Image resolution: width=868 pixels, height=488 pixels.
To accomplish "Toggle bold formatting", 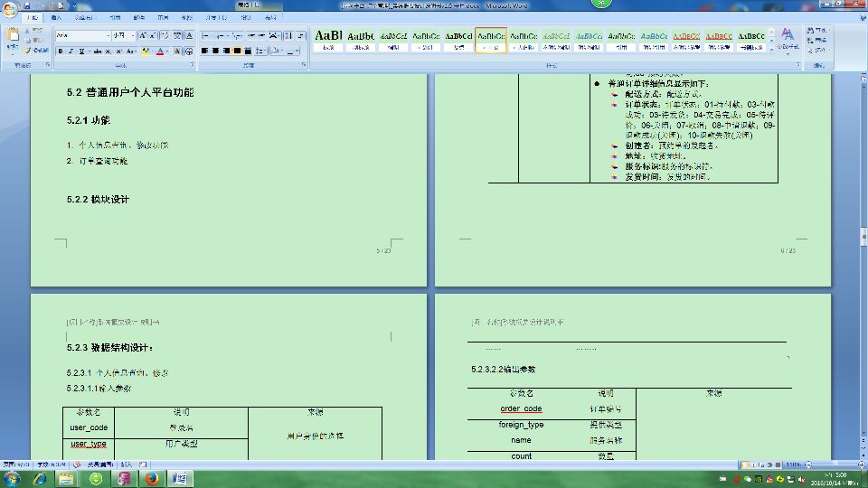I will tap(61, 52).
